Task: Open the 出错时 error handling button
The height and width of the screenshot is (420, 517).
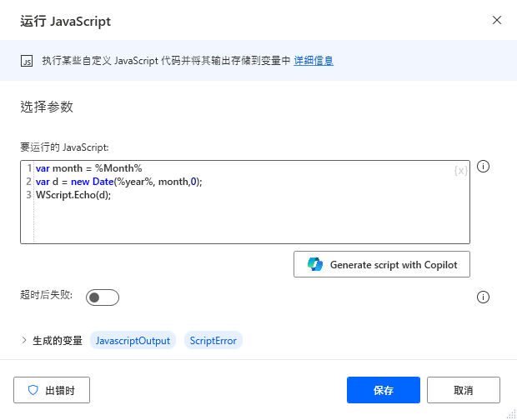Action: pyautogui.click(x=52, y=390)
